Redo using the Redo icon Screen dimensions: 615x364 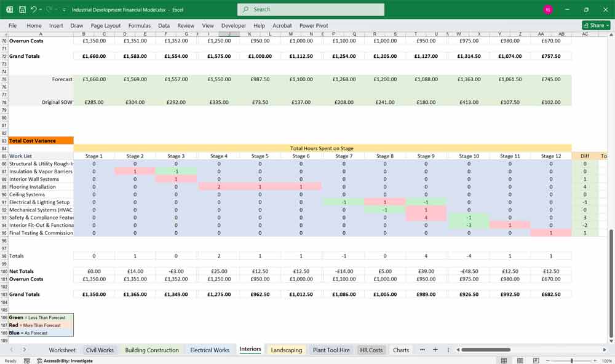click(48, 9)
